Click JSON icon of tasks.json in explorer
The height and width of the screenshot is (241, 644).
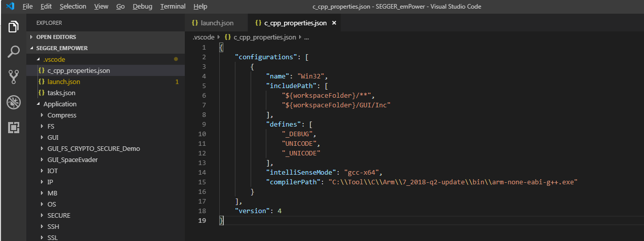(x=42, y=93)
